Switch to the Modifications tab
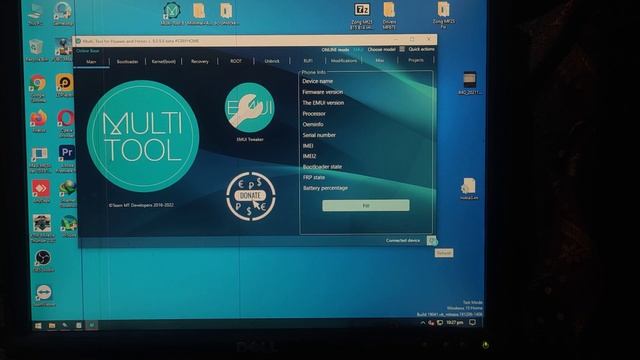This screenshot has width=640, height=360. (x=344, y=60)
